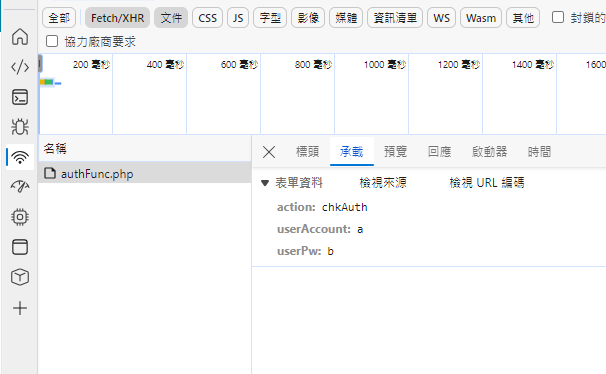Click the userAccount value a
The width and height of the screenshot is (606, 374).
click(x=360, y=230)
